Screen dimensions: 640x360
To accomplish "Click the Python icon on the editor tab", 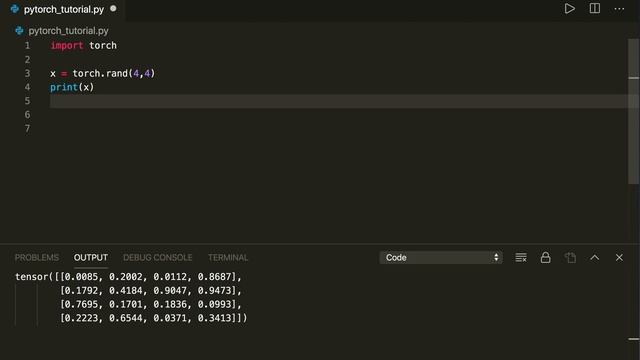I will [x=15, y=9].
